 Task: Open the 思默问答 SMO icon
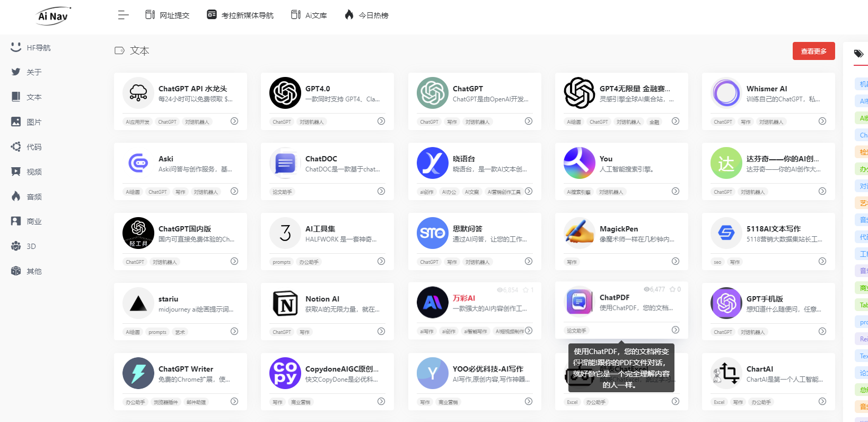(x=433, y=233)
